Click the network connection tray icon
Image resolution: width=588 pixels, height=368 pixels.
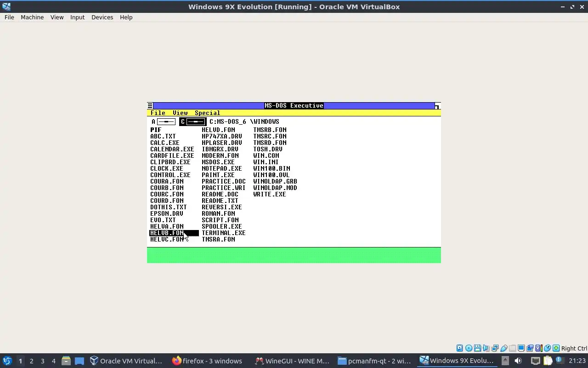pos(536,361)
